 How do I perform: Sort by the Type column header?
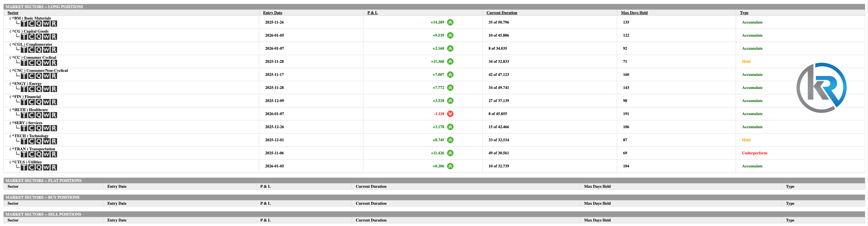pos(744,13)
